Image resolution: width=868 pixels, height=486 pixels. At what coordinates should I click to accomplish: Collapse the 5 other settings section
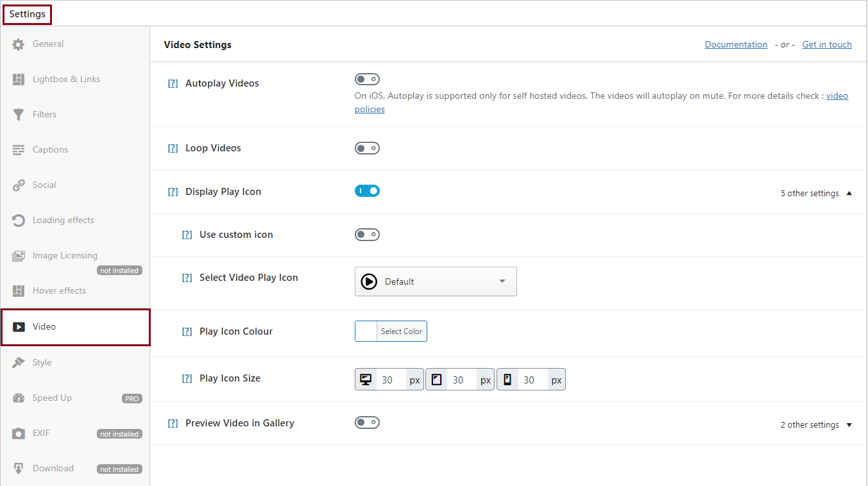pos(816,193)
